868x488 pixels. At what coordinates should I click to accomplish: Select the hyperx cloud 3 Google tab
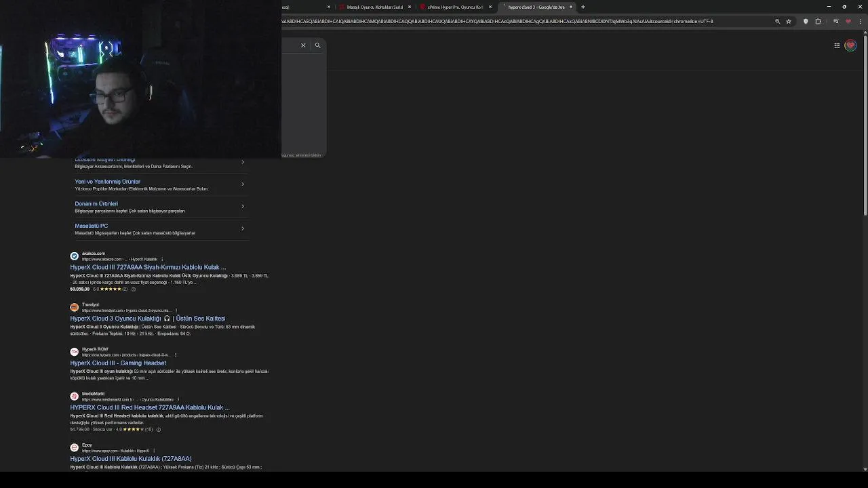pos(536,7)
